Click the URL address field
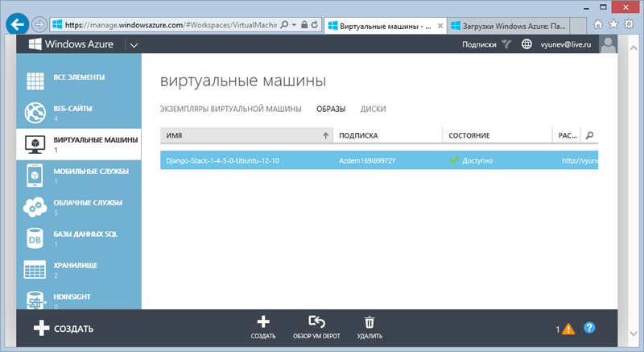The image size is (644, 352). click(171, 25)
